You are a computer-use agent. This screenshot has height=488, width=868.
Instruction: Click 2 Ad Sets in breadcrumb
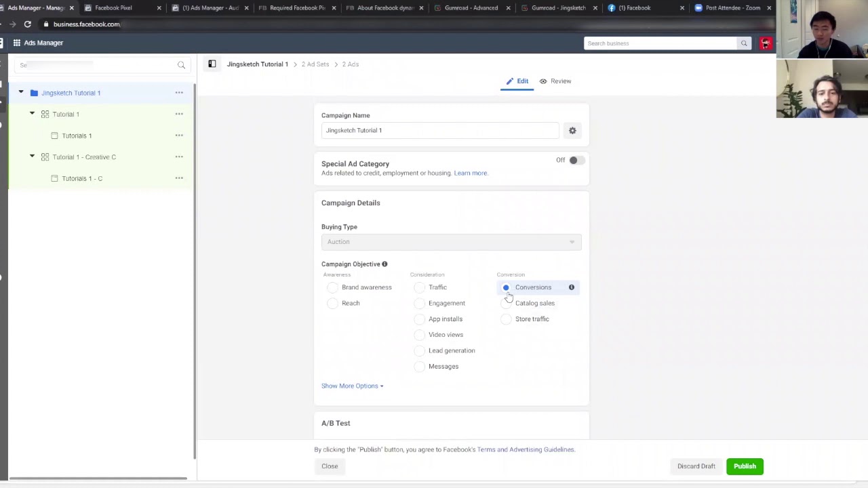(315, 64)
